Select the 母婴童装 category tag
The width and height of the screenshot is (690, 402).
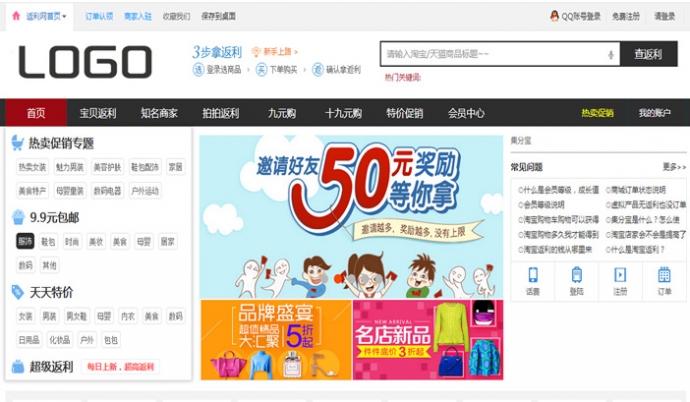tap(70, 191)
